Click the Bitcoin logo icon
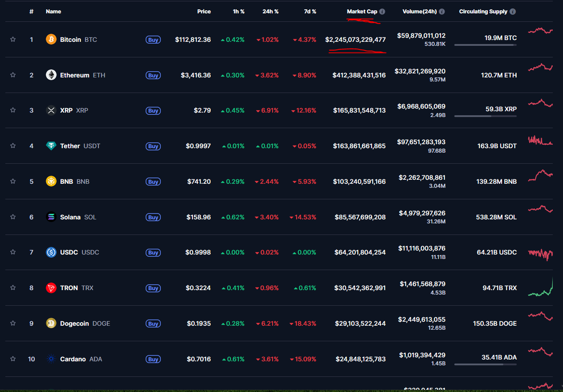The width and height of the screenshot is (563, 392). coord(51,40)
